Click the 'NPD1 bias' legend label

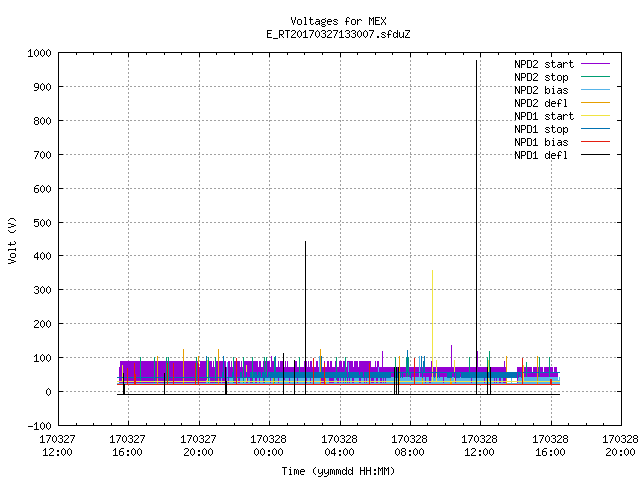[541, 142]
